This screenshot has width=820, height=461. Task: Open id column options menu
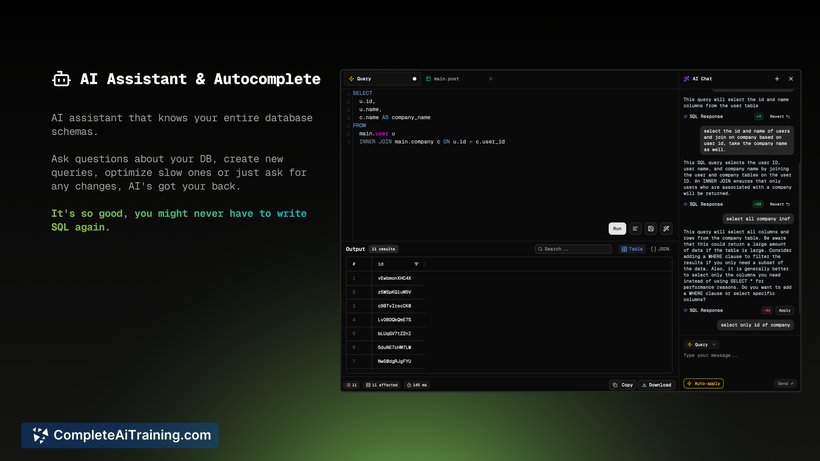(424, 264)
